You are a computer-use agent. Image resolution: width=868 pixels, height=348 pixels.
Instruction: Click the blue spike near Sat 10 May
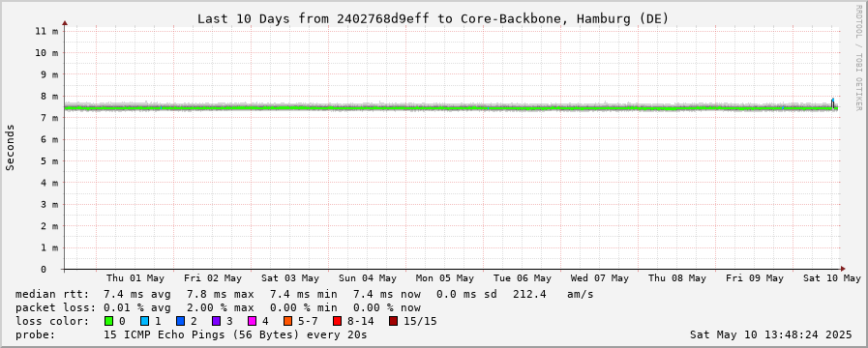pos(832,101)
